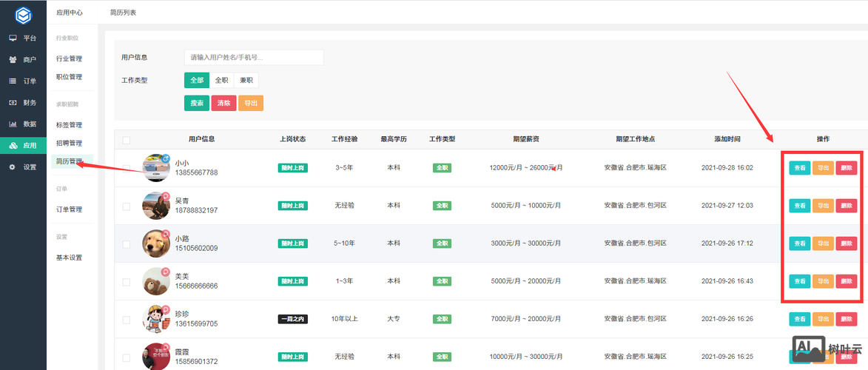
Task: Click the blue cube logo icon
Action: tap(23, 14)
